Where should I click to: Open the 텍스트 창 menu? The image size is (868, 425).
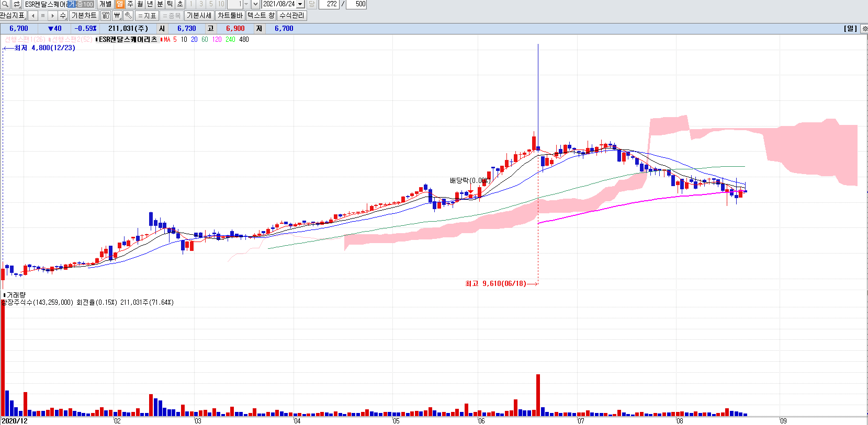[261, 16]
